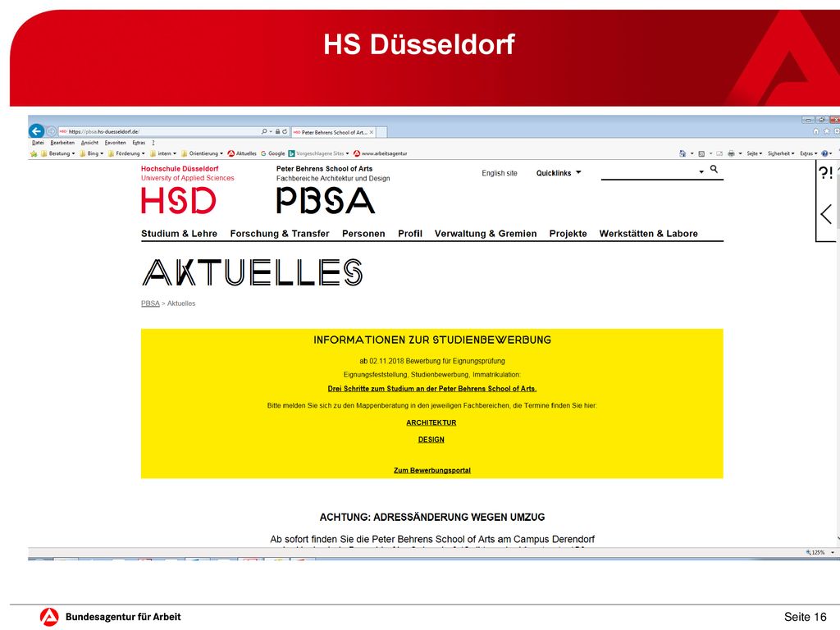Viewport: 840px width, 630px height.
Task: Open Werkstätten & Labore navigation item
Action: (x=649, y=234)
